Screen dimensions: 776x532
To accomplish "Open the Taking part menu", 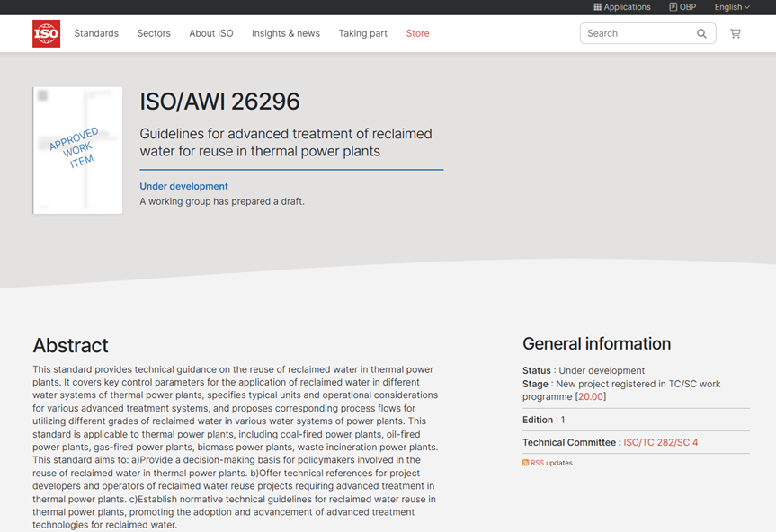I will pos(362,33).
